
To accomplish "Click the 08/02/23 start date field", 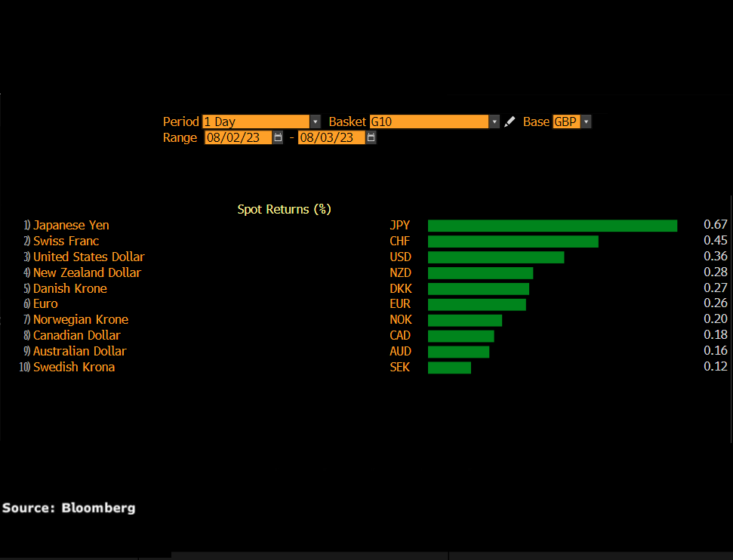I will pyautogui.click(x=238, y=137).
